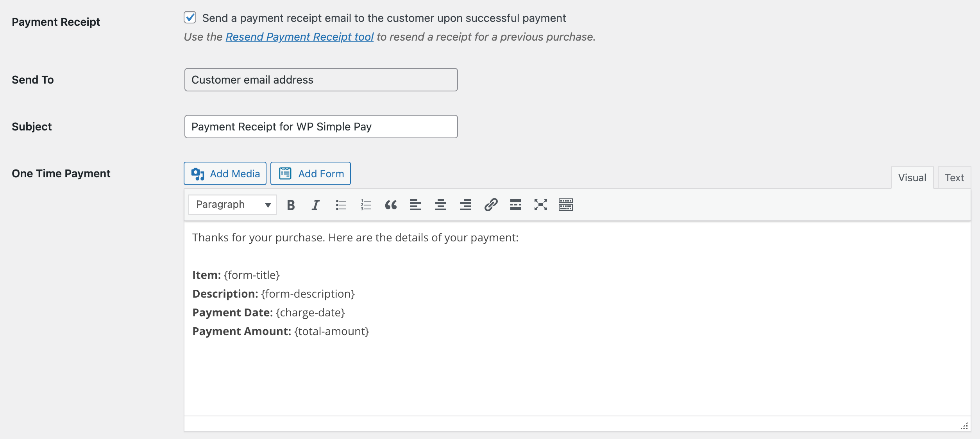Insert a numbered list
Image resolution: width=980 pixels, height=439 pixels.
pos(366,205)
